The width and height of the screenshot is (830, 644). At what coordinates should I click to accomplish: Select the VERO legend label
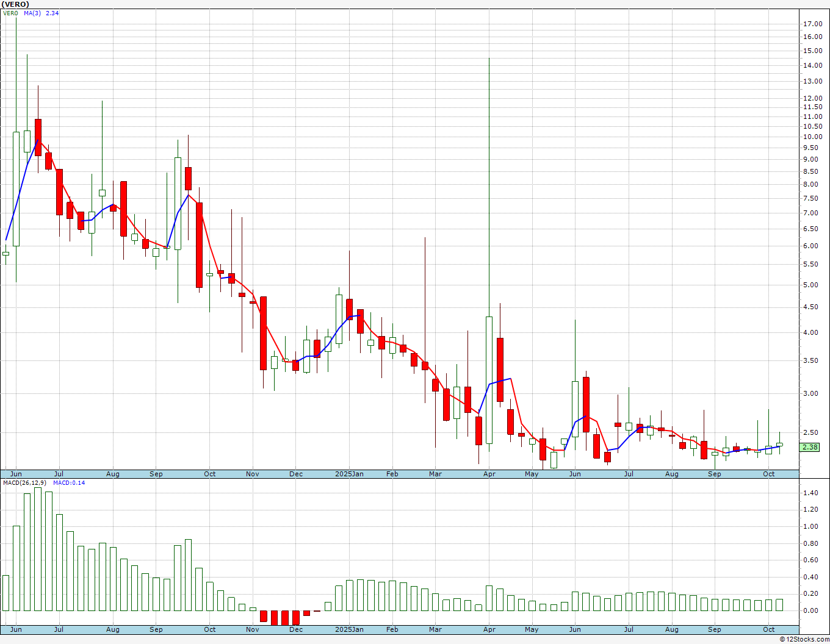10,13
